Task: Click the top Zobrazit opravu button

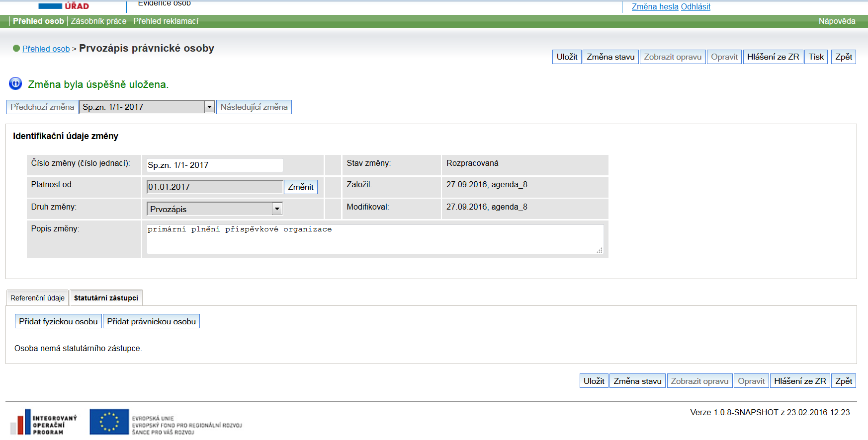Action: 673,57
